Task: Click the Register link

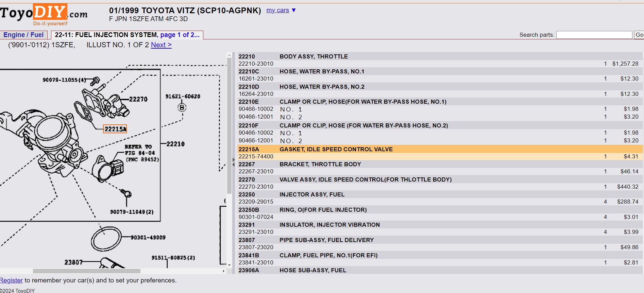Action: [x=11, y=280]
